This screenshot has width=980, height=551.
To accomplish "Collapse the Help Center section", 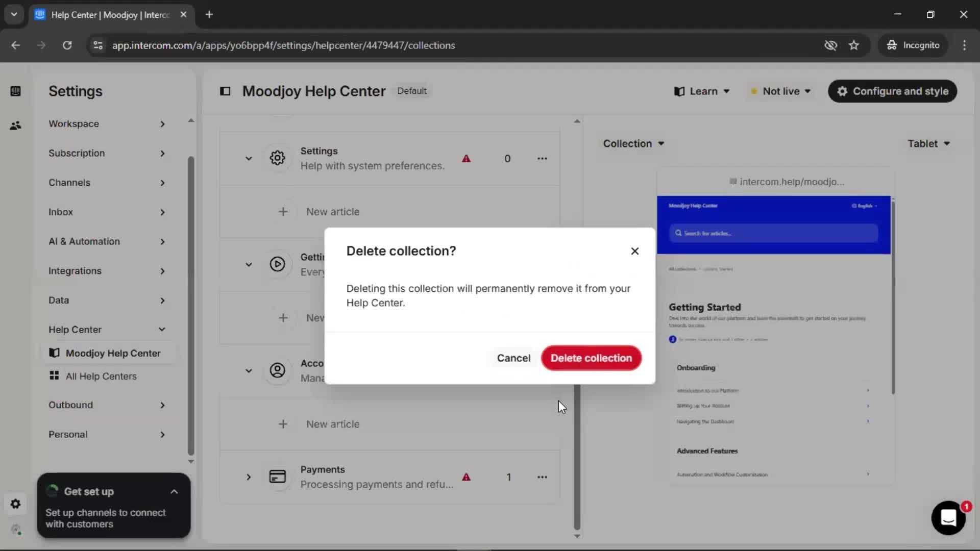I will (x=106, y=330).
